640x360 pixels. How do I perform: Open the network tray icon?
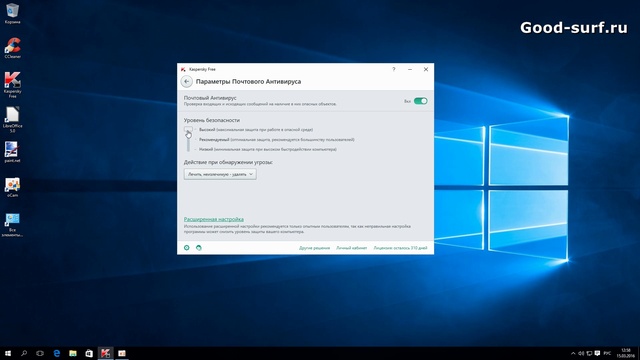click(x=589, y=353)
